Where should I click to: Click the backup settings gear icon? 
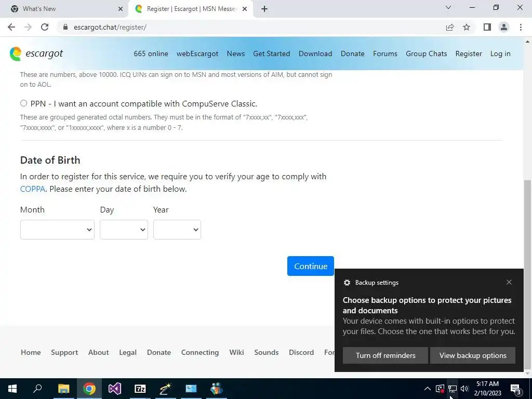tap(347, 283)
